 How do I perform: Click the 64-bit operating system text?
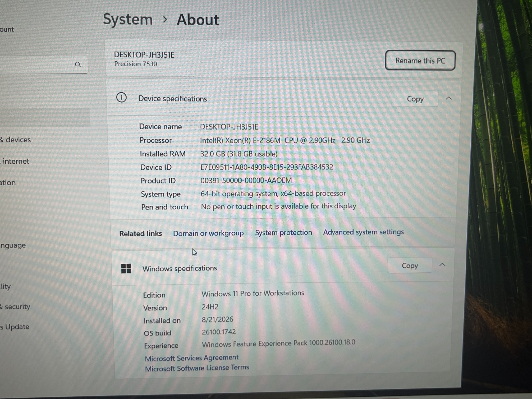tap(273, 193)
